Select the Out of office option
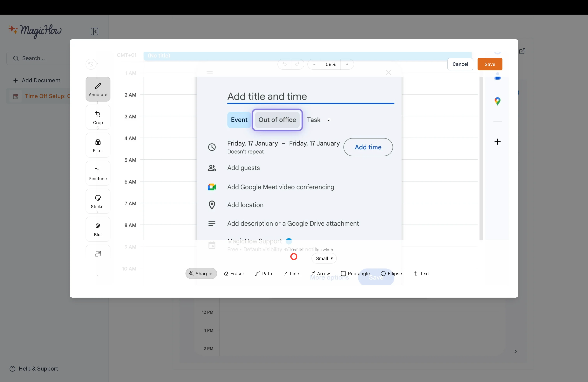The image size is (588, 382). point(277,120)
